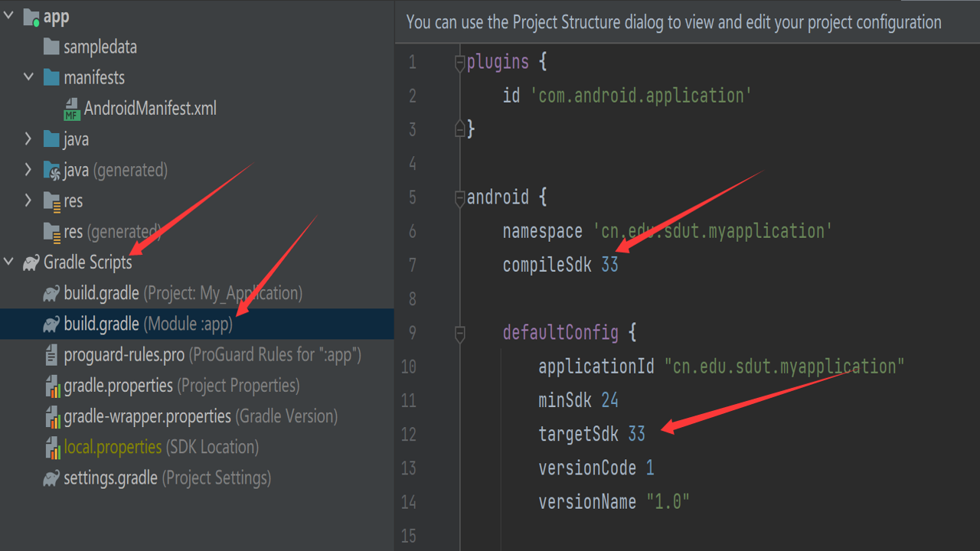Click the gradle-wrapper.properties file icon
The width and height of the screenshot is (980, 551).
tap(52, 417)
